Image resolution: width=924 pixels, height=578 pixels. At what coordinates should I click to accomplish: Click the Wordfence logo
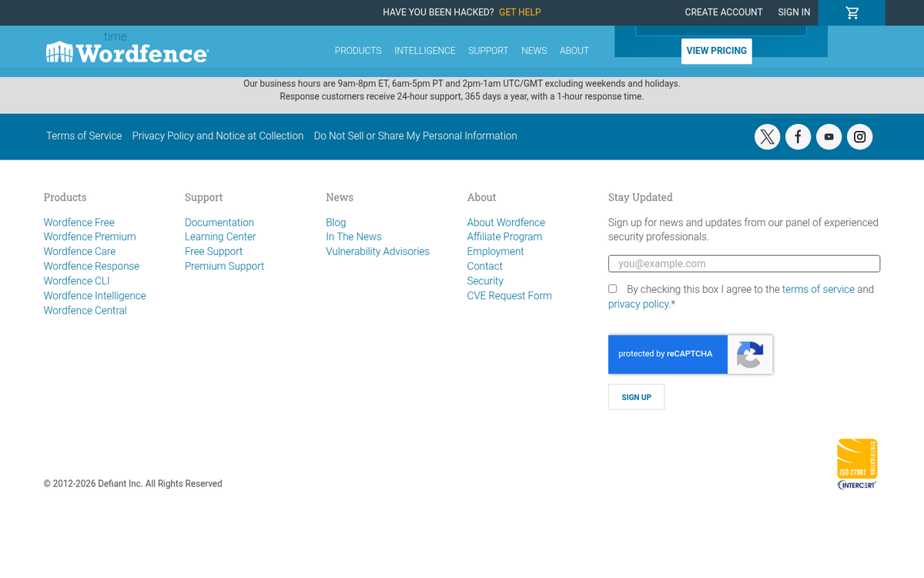point(126,52)
